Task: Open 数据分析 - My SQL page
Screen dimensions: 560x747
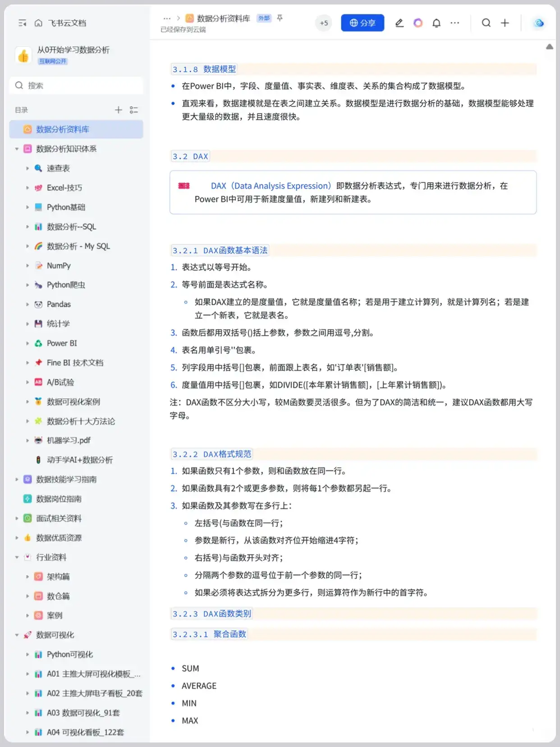Action: 78,246
